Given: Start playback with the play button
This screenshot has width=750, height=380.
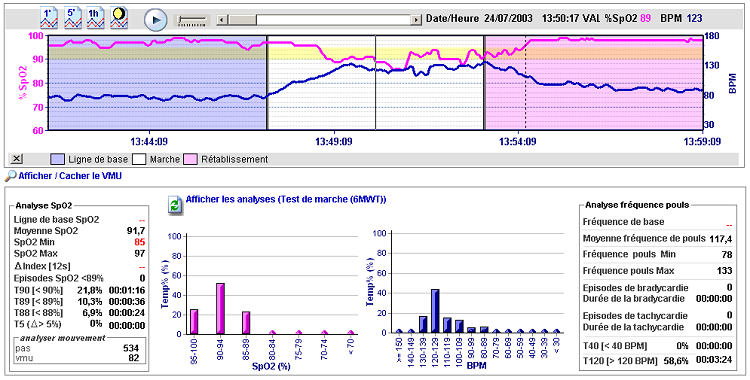Looking at the screenshot, I should pos(156,20).
